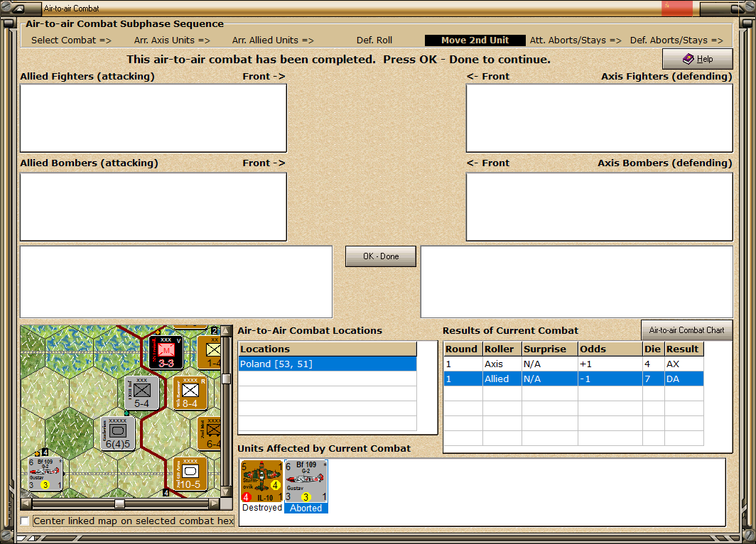Click the map's vertical scrollbar up arrow
Viewport: 756px width, 544px height.
pos(225,331)
